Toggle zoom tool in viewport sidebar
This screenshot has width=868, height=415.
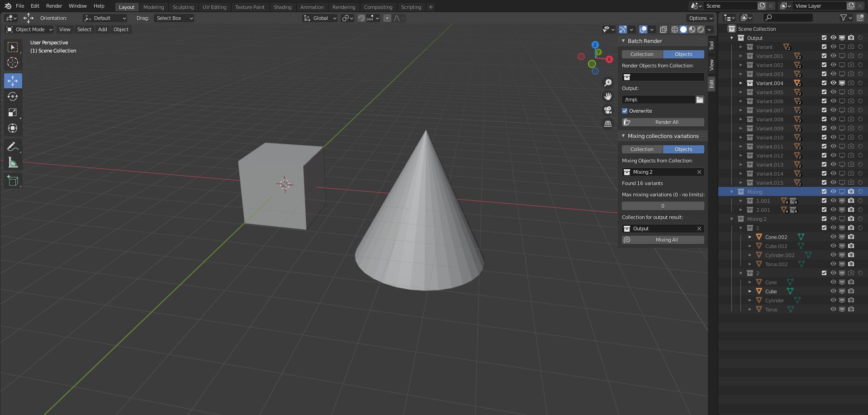click(607, 83)
